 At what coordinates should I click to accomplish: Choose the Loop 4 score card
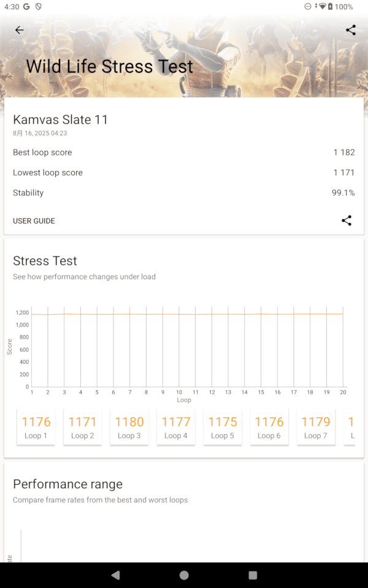click(176, 427)
